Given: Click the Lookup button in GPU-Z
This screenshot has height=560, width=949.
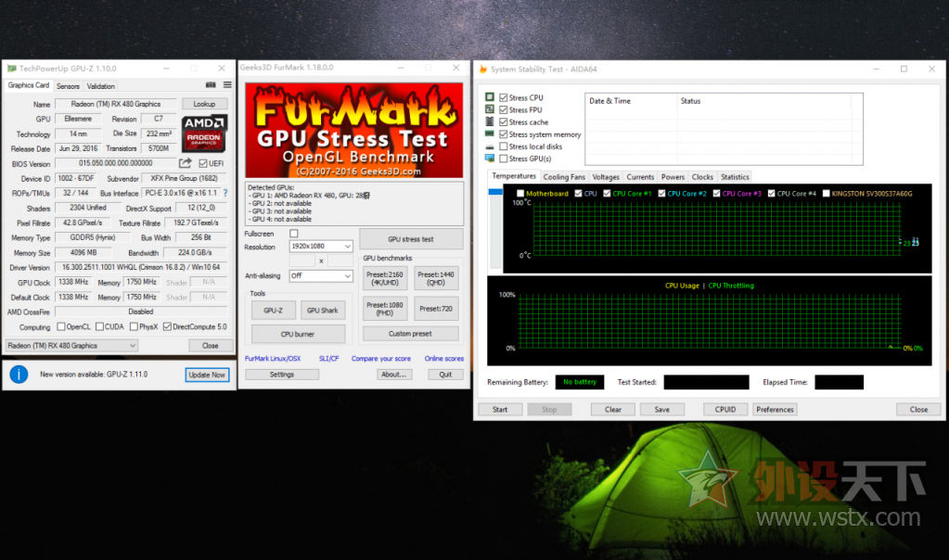Looking at the screenshot, I should click(205, 104).
